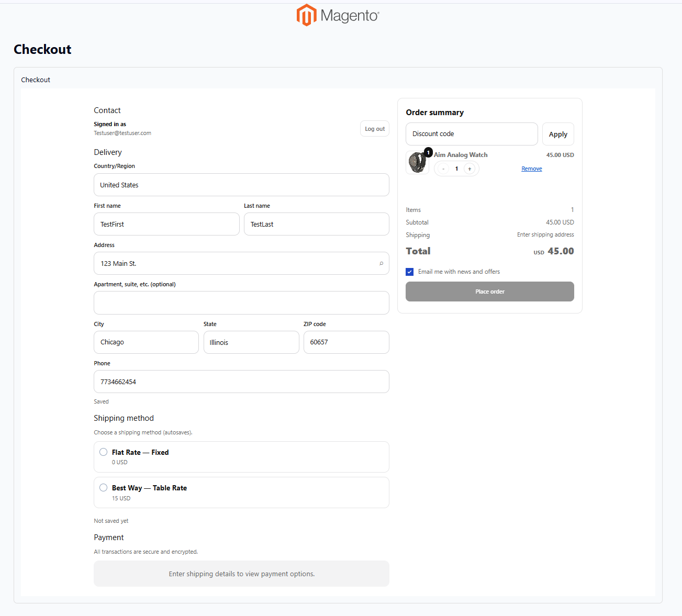Select Best Way — Table Rate shipping method
The width and height of the screenshot is (682, 616).
click(103, 487)
